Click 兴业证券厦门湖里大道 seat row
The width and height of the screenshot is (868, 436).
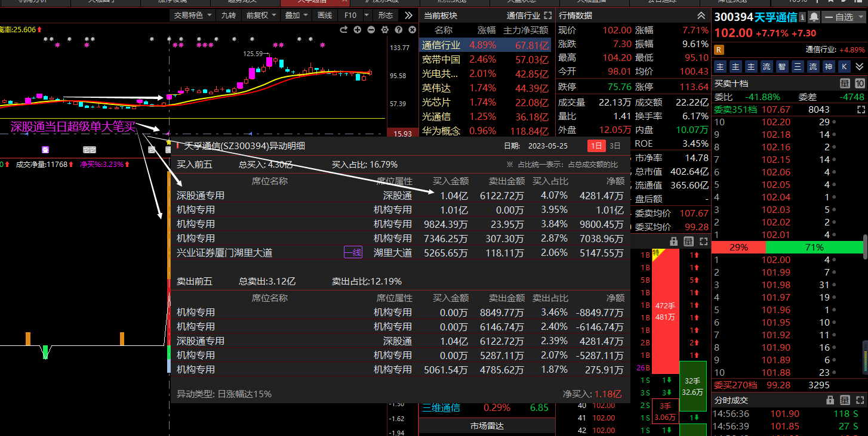[x=400, y=252]
